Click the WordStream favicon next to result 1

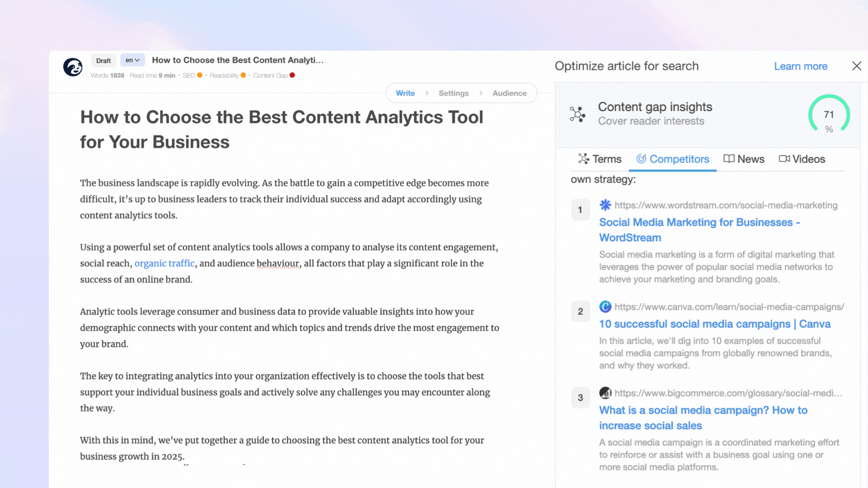[606, 205]
